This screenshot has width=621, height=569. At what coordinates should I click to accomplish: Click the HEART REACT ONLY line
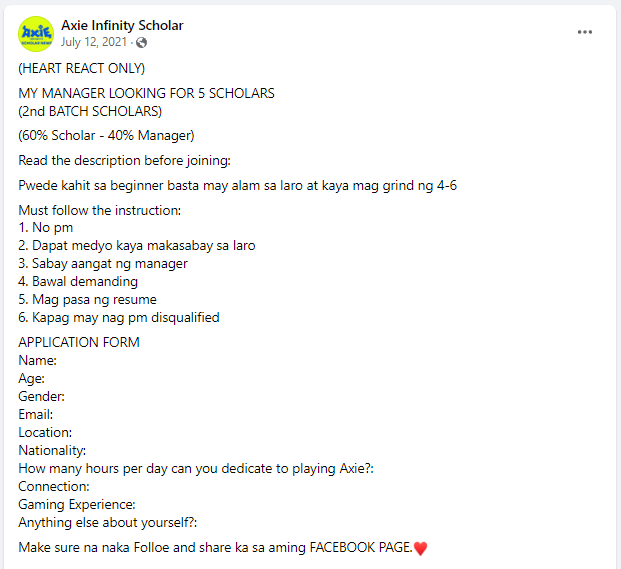tap(82, 68)
